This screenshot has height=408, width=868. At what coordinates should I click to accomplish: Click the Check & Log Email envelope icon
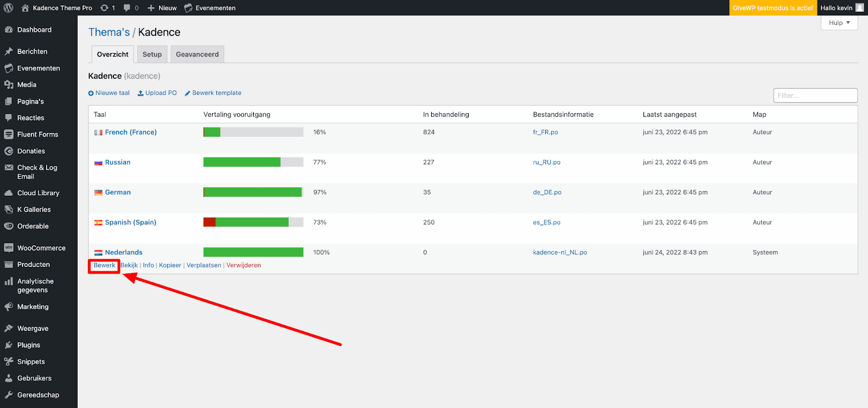[x=9, y=168]
